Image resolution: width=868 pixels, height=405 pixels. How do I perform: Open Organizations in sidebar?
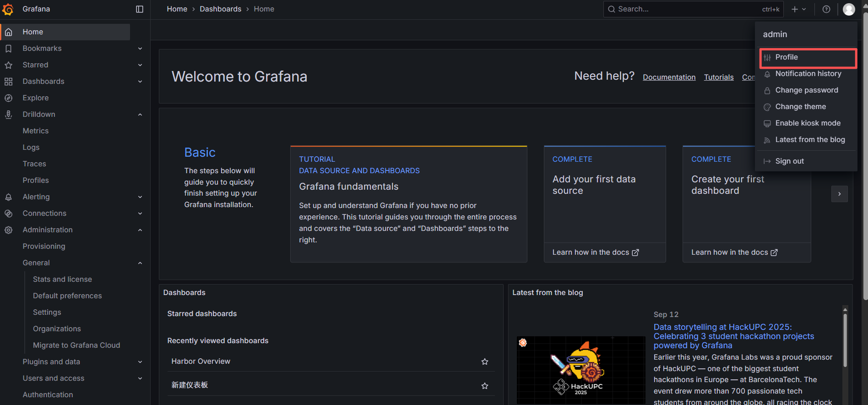point(57,329)
